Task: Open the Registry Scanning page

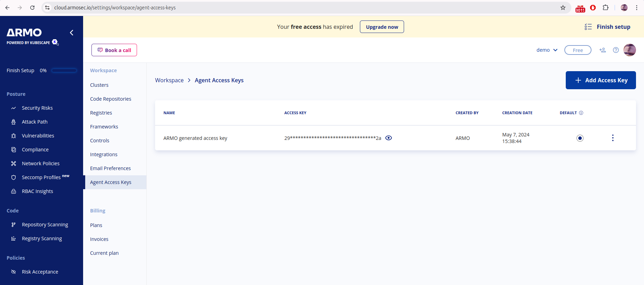Action: (42, 238)
